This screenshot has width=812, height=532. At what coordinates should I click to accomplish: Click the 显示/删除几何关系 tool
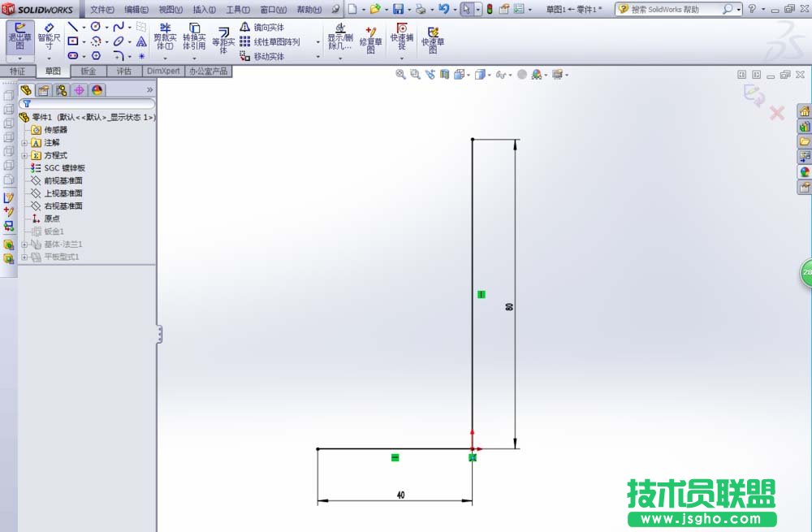click(x=339, y=37)
